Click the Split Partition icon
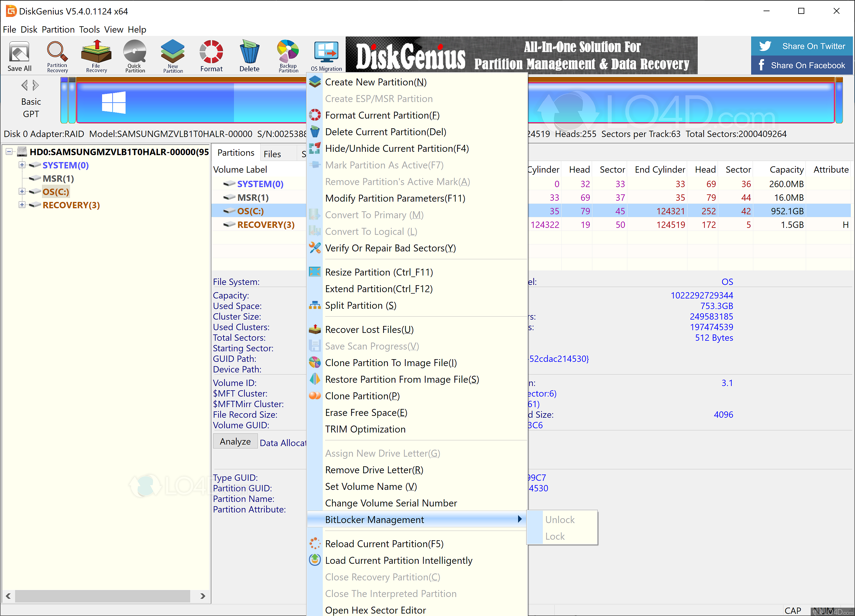The image size is (855, 616). [315, 305]
